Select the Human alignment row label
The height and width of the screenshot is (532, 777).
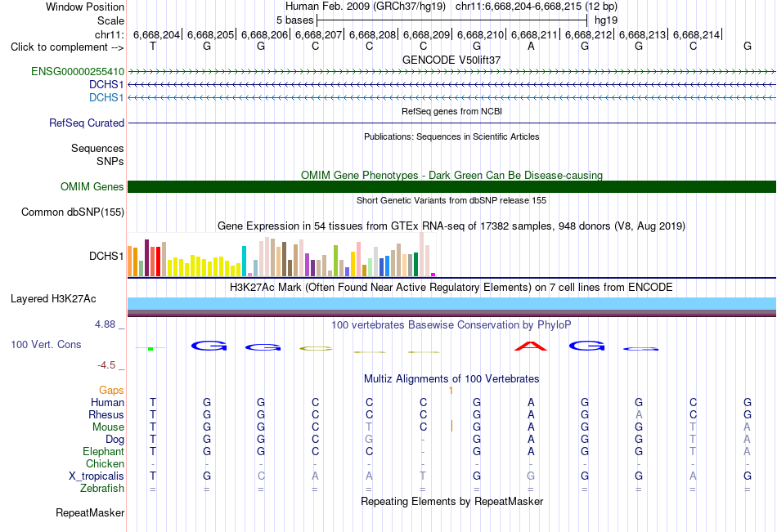[107, 402]
